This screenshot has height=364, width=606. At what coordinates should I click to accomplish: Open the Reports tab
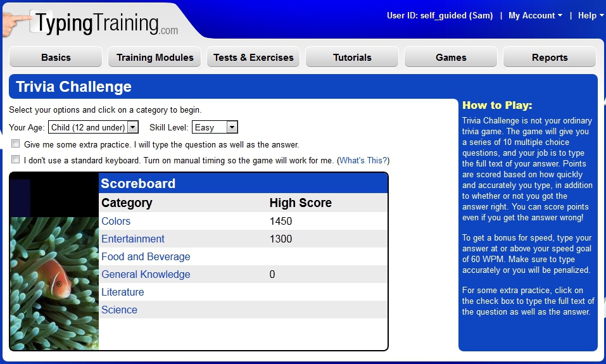(550, 58)
